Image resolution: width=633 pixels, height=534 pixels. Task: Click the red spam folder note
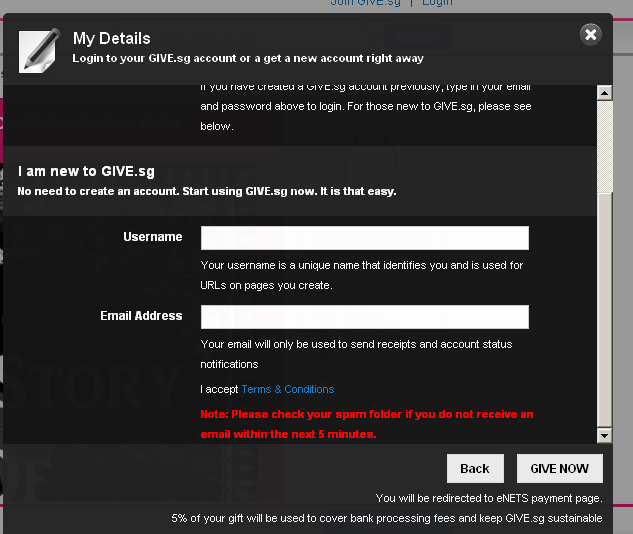[x=367, y=424]
